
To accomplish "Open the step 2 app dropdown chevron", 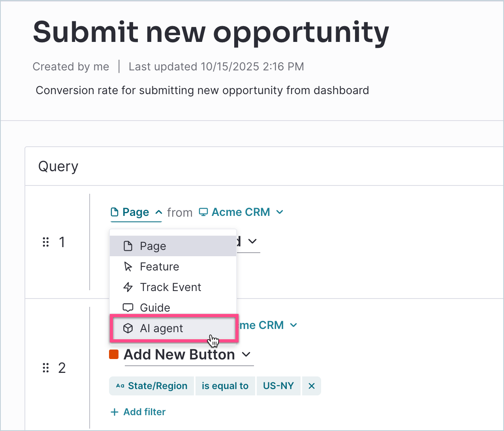I will pos(293,325).
